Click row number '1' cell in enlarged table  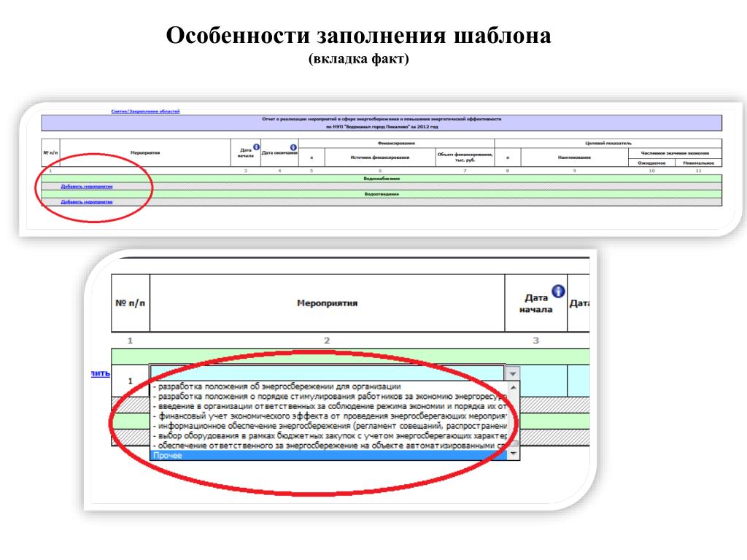[131, 381]
